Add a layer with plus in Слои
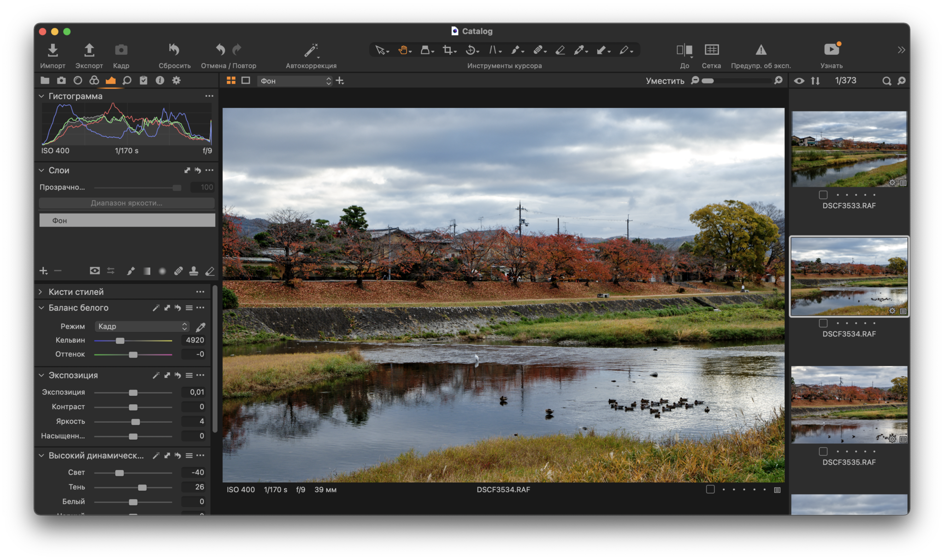 point(43,271)
